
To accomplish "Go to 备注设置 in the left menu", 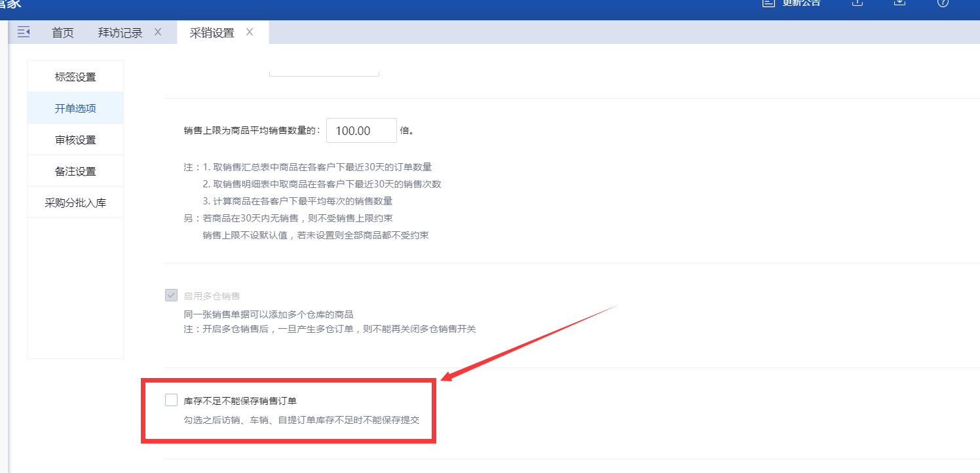I will click(75, 171).
